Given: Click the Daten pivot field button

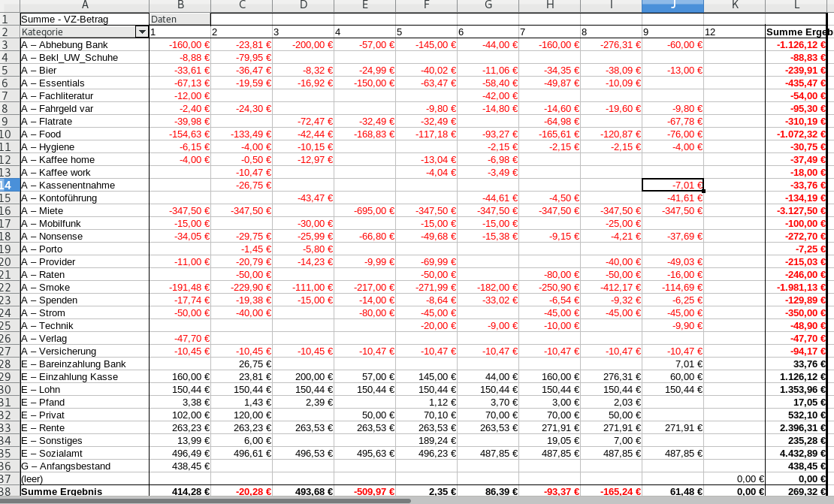Looking at the screenshot, I should (x=180, y=19).
